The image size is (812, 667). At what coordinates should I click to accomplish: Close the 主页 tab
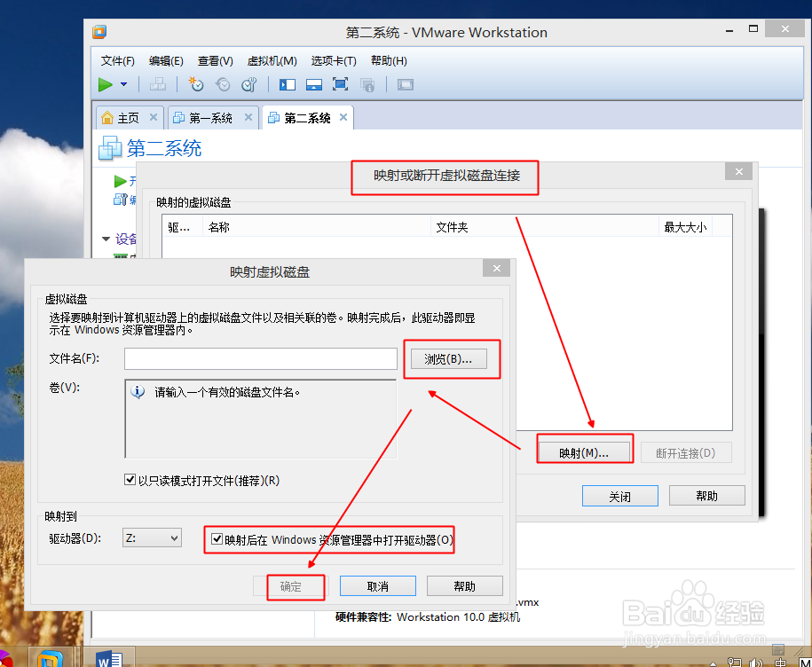[x=154, y=117]
